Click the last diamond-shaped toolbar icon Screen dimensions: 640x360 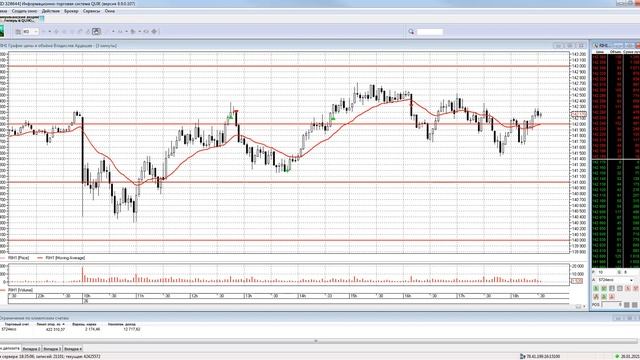(x=154, y=31)
